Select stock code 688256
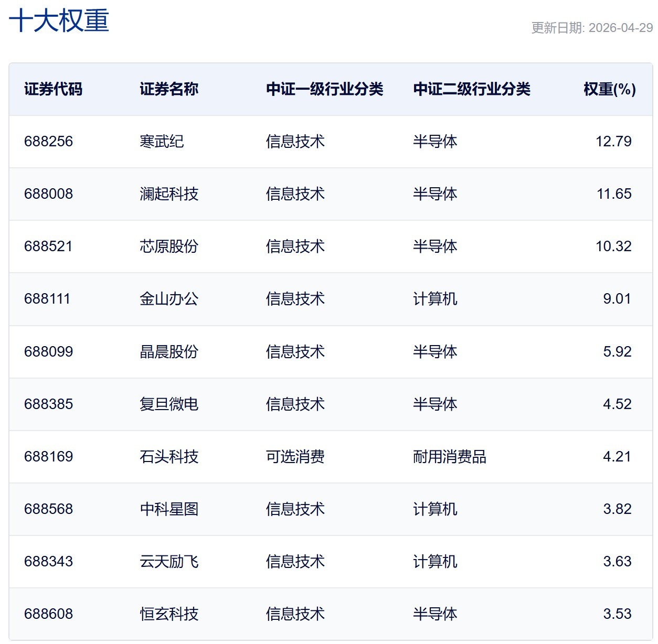Image resolution: width=658 pixels, height=644 pixels. (x=48, y=142)
